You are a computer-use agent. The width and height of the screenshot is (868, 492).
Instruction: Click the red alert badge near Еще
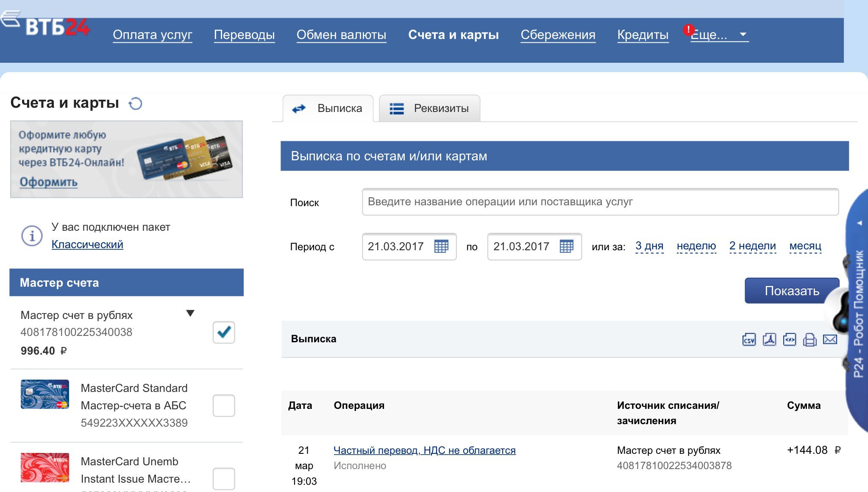pos(688,30)
